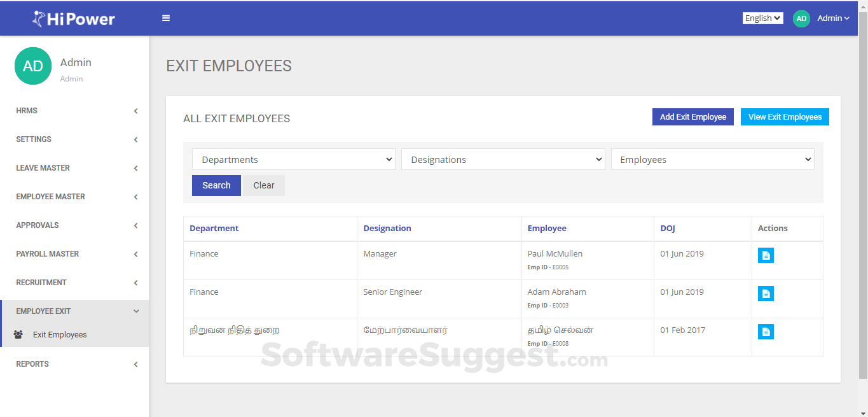Click the large AD profile avatar in sidebar

(x=33, y=66)
